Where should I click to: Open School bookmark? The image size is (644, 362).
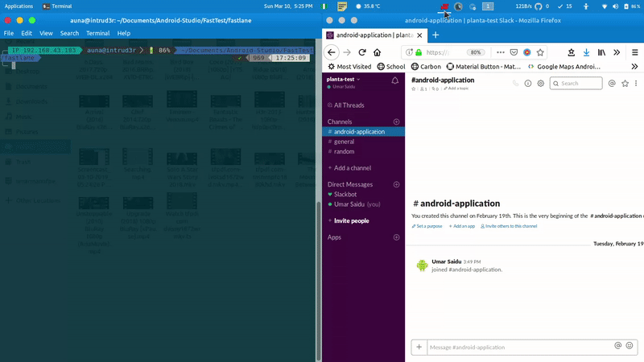click(391, 67)
